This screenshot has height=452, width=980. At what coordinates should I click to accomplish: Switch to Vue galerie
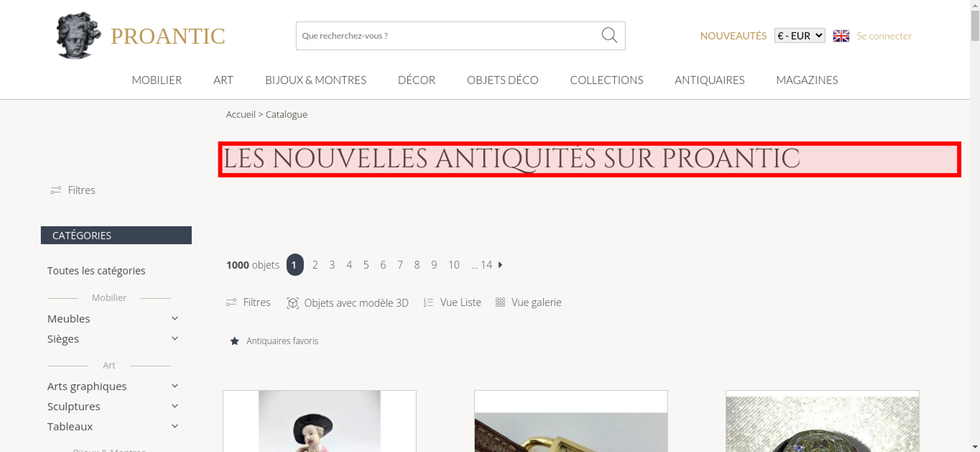[528, 303]
